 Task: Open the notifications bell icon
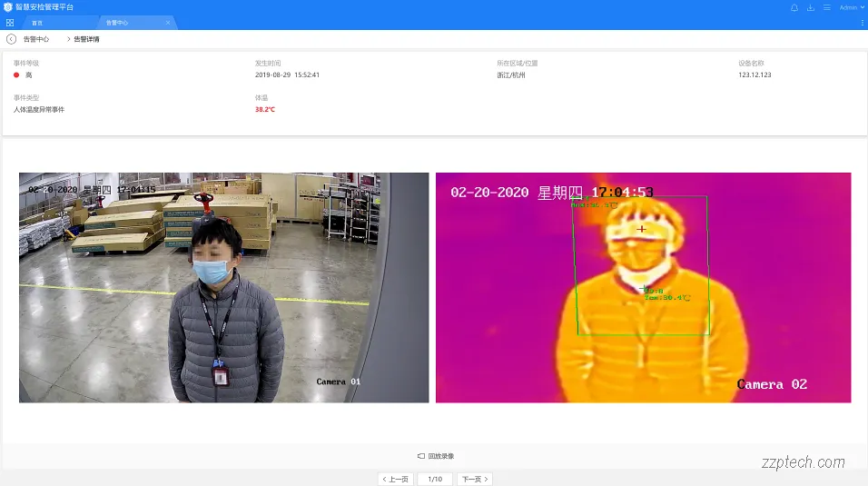click(x=794, y=8)
